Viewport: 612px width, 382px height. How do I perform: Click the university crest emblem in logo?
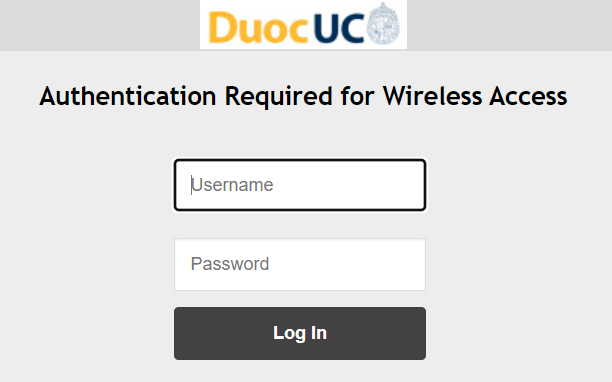384,23
